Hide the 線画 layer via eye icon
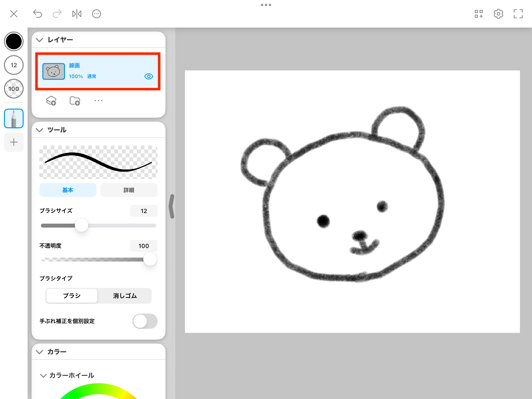Image resolution: width=532 pixels, height=399 pixels. tap(149, 76)
